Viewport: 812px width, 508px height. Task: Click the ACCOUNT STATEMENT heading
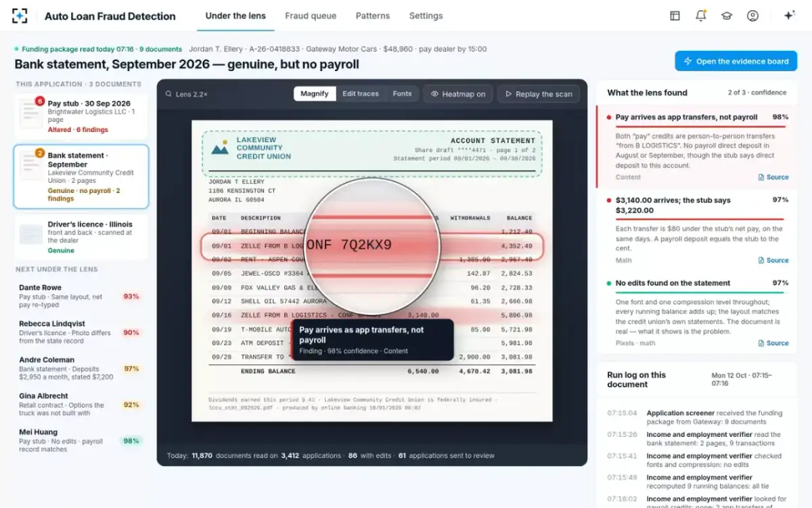coord(493,141)
